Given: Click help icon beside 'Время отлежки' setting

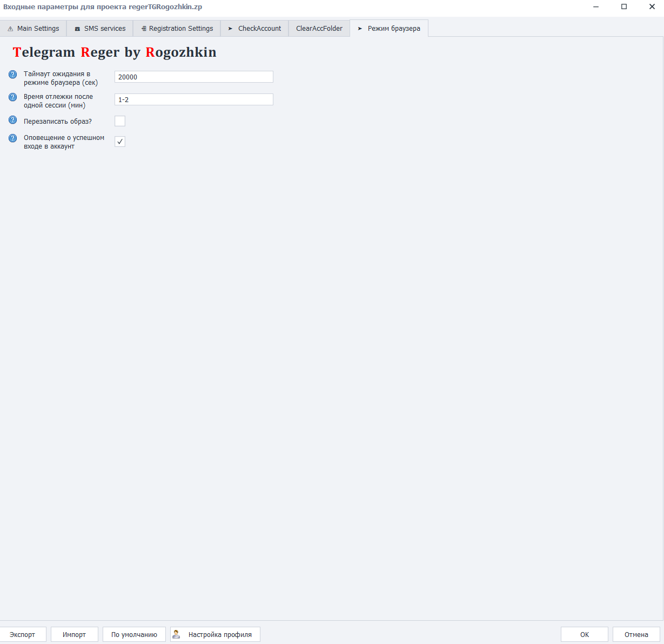Looking at the screenshot, I should click(13, 97).
